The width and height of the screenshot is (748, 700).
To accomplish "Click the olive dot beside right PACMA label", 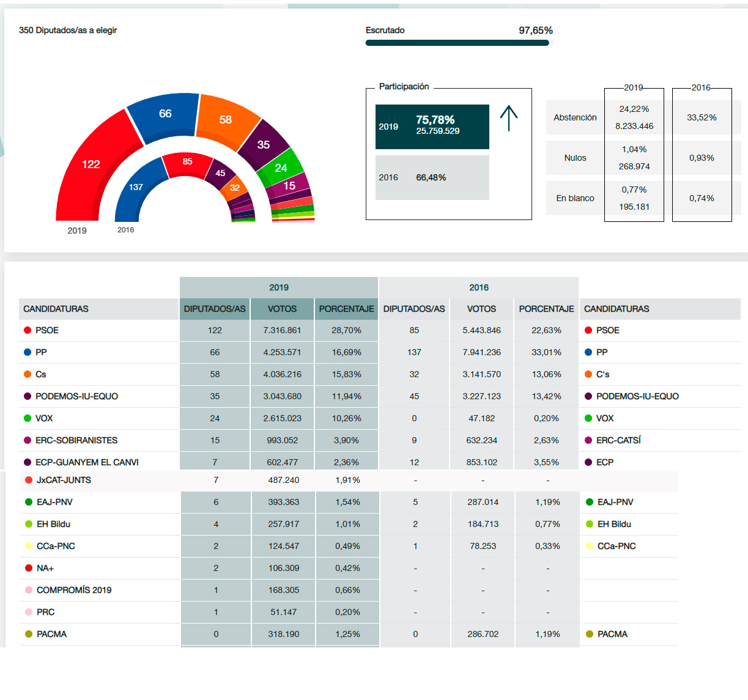I will pyautogui.click(x=590, y=634).
